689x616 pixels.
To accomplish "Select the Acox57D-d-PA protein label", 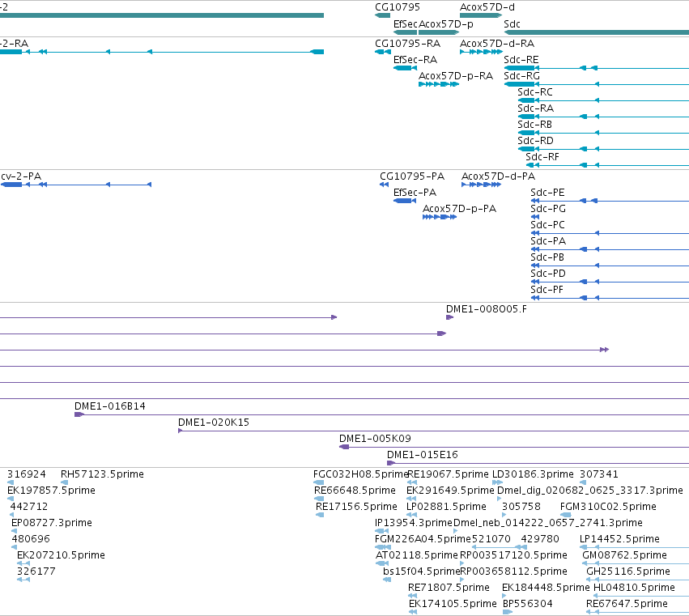I will click(x=498, y=176).
